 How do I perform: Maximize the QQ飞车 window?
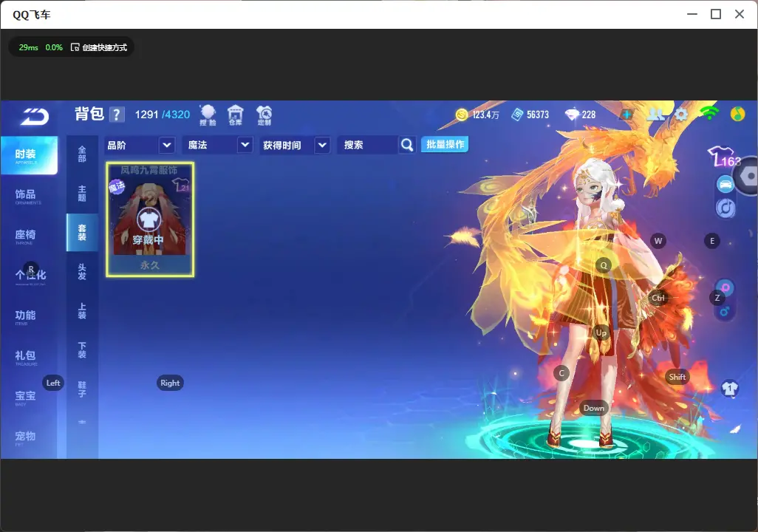pyautogui.click(x=716, y=14)
